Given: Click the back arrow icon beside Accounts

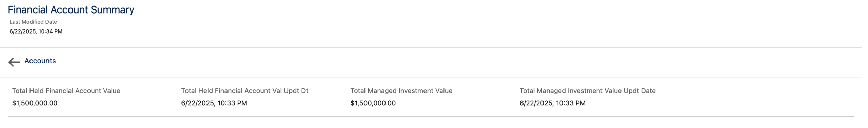Looking at the screenshot, I should coord(14,62).
